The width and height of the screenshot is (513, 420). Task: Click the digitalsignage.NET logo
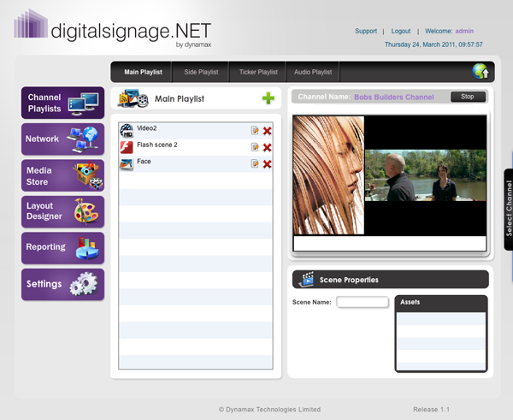pos(113,29)
